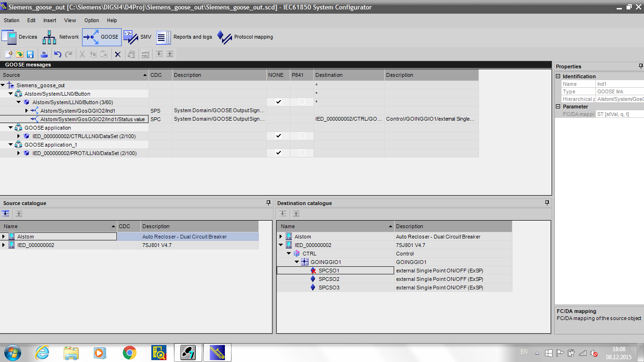Switch to the Devices view
The image size is (644, 362).
coord(19,37)
